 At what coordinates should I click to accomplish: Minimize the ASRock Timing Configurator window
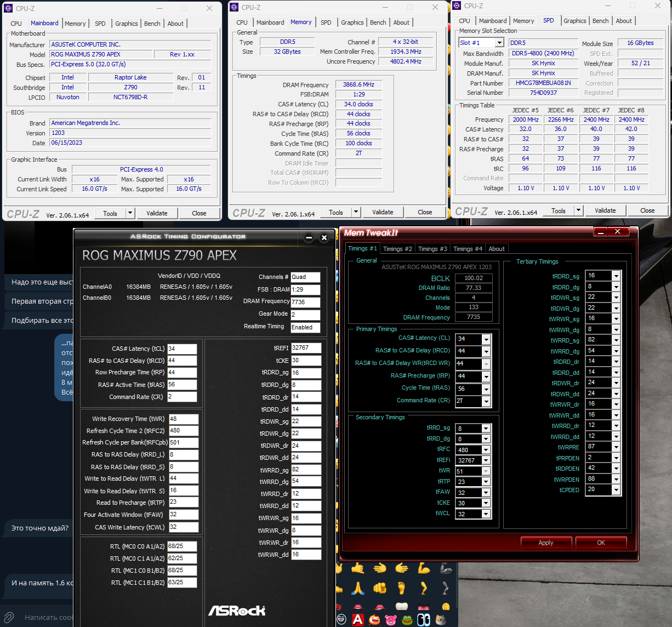coord(309,237)
